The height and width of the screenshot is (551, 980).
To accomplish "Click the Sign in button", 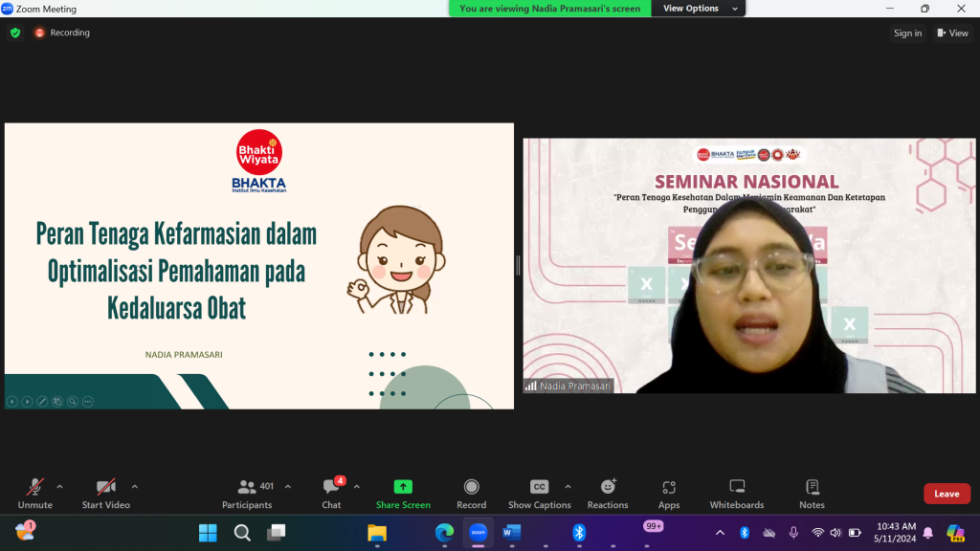I will coord(907,33).
